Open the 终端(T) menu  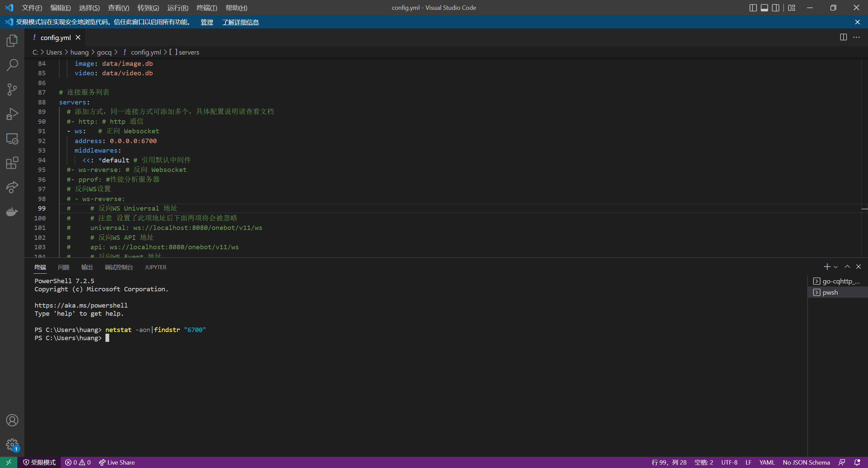pyautogui.click(x=207, y=8)
